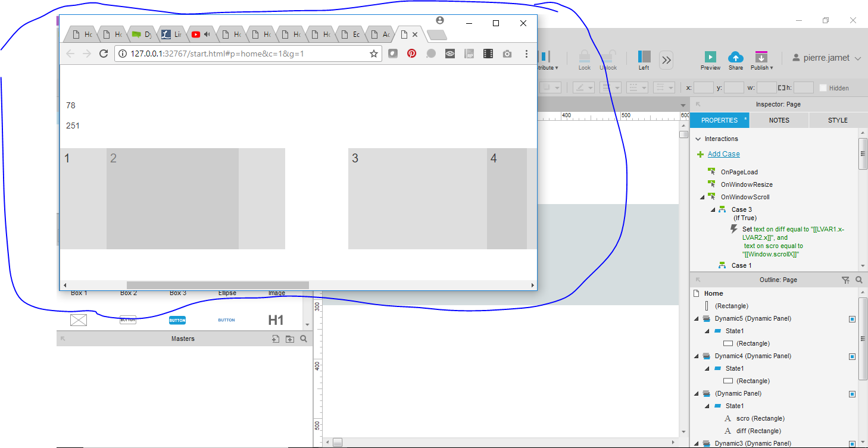Open the STYLE tab in Inspector

tap(837, 120)
